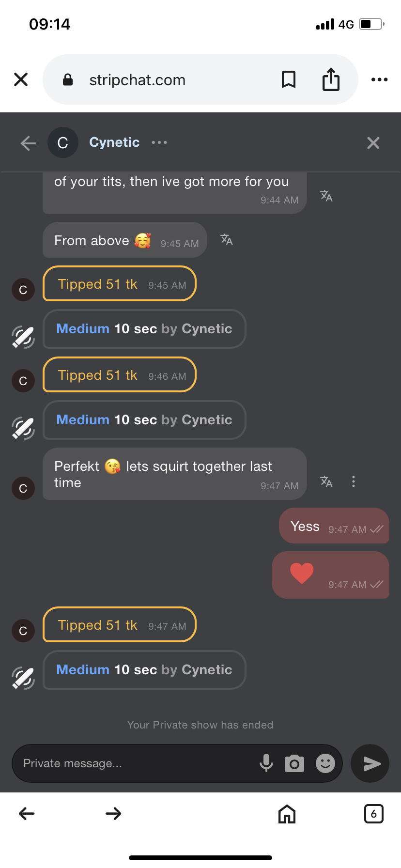The width and height of the screenshot is (401, 868).
Task: Open the camera attachment icon
Action: 294,763
